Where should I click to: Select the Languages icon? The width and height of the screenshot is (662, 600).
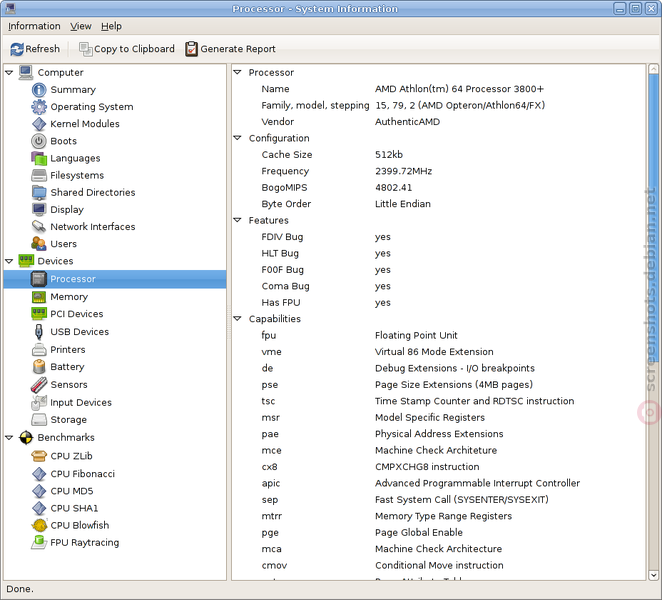39,158
